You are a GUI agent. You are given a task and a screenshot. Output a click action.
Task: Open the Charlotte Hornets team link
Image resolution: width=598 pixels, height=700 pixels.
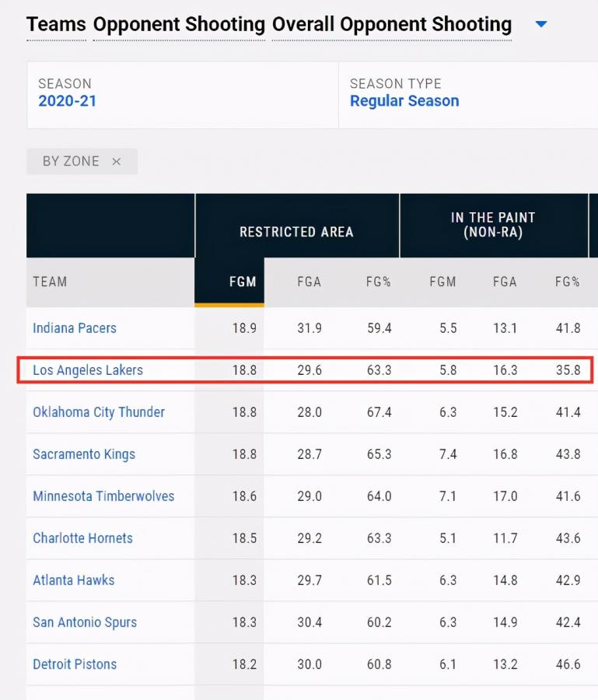pos(82,538)
